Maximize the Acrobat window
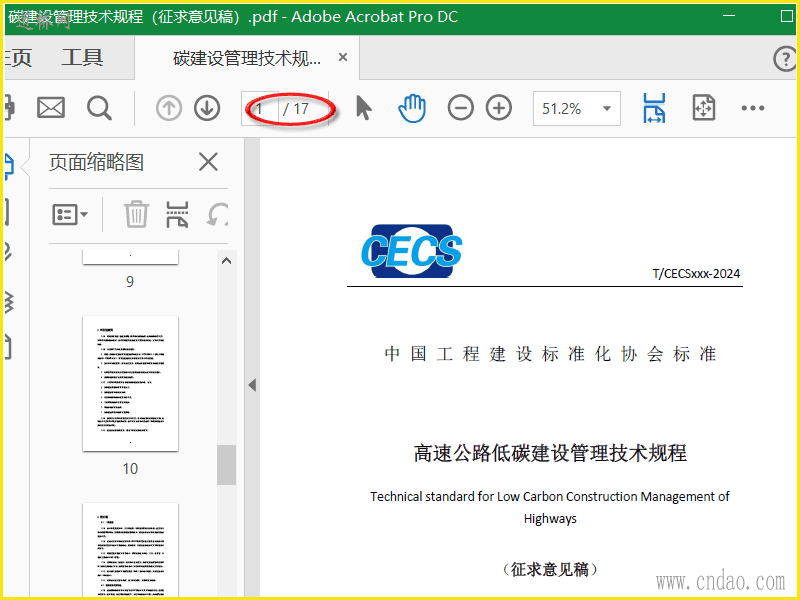 pyautogui.click(x=787, y=16)
